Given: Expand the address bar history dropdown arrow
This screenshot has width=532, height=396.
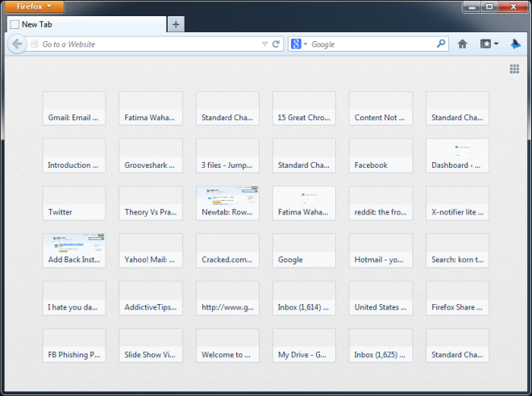Looking at the screenshot, I should [264, 44].
